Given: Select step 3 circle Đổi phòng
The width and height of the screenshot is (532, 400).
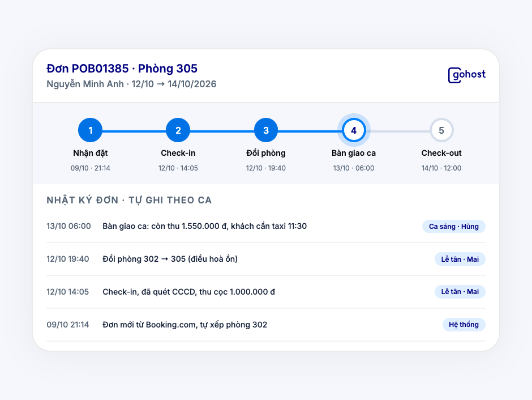Looking at the screenshot, I should (x=266, y=130).
